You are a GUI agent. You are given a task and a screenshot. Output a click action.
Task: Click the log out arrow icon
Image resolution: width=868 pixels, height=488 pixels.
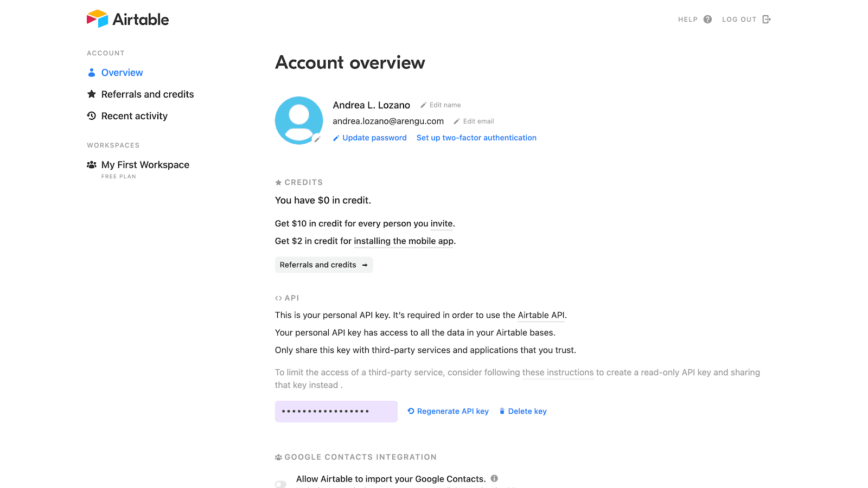[x=767, y=20]
